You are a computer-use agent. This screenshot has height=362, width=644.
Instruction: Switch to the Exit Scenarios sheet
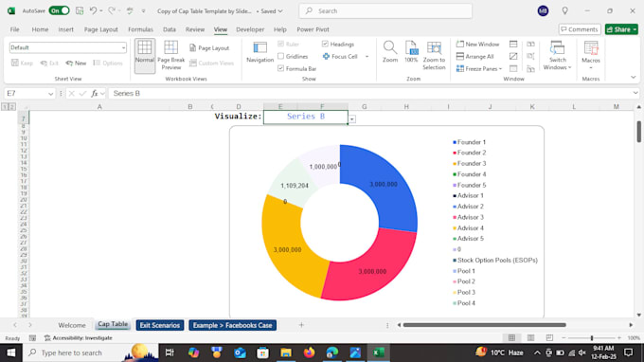(160, 325)
